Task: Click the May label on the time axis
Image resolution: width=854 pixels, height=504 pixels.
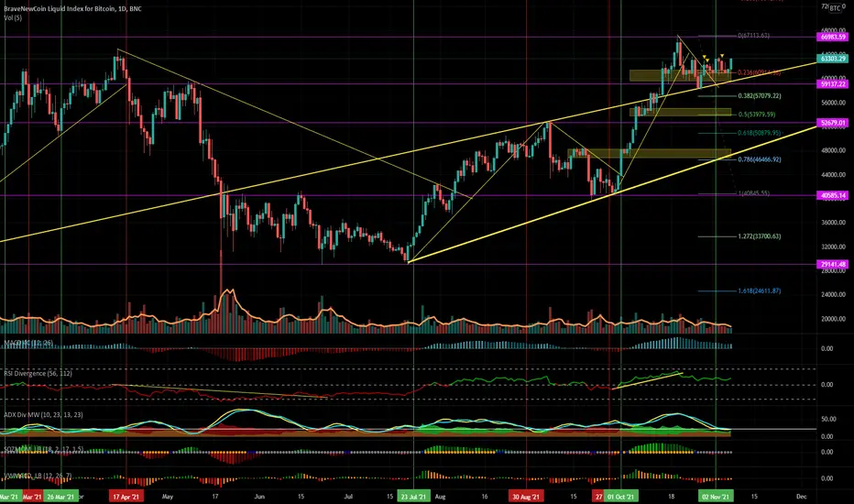Action: pyautogui.click(x=167, y=497)
